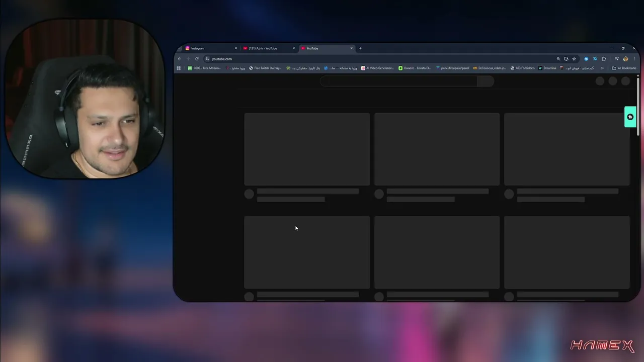Open the All Bookmarks folder
Image resolution: width=644 pixels, height=362 pixels.
point(624,68)
